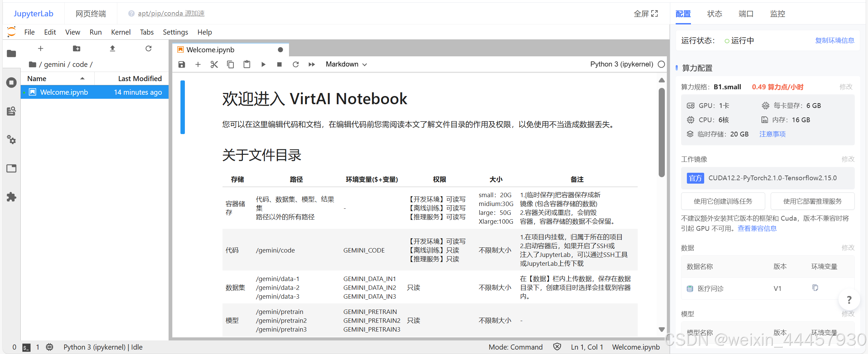Open the table of contents sidebar icon

click(x=12, y=111)
